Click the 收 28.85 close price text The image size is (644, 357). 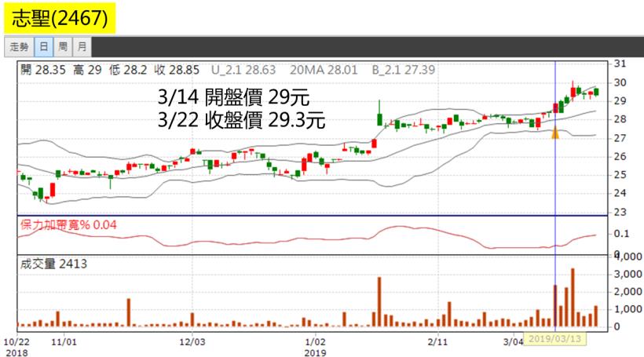click(177, 70)
